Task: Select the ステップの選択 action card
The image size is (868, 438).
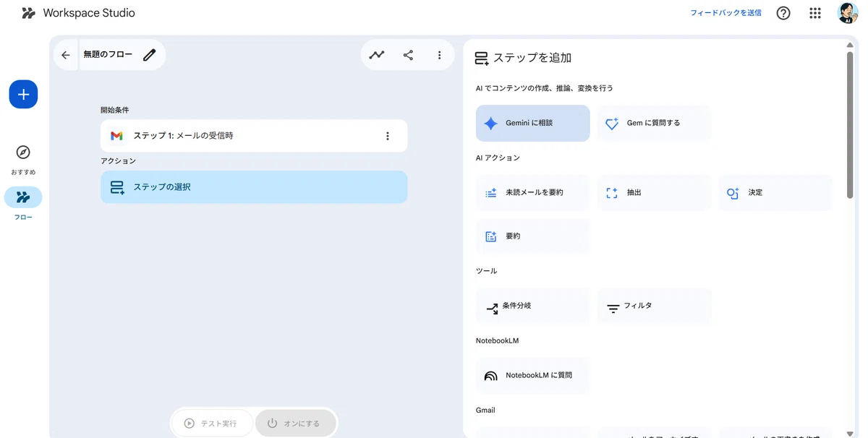Action: (254, 187)
